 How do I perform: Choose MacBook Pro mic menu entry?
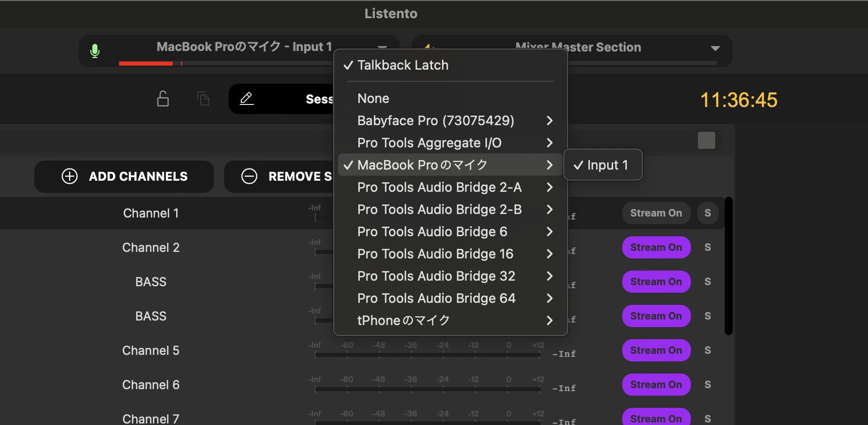(450, 165)
